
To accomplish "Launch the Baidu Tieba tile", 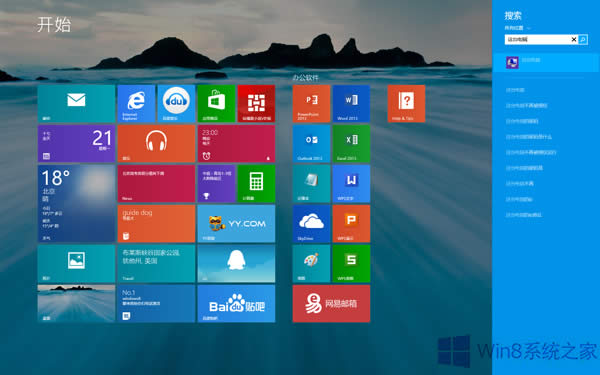I will point(236,303).
